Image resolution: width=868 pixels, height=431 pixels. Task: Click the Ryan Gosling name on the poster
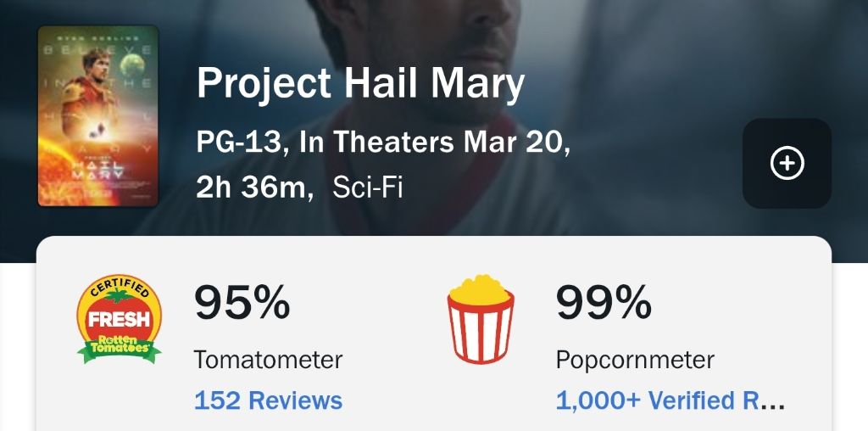98,38
